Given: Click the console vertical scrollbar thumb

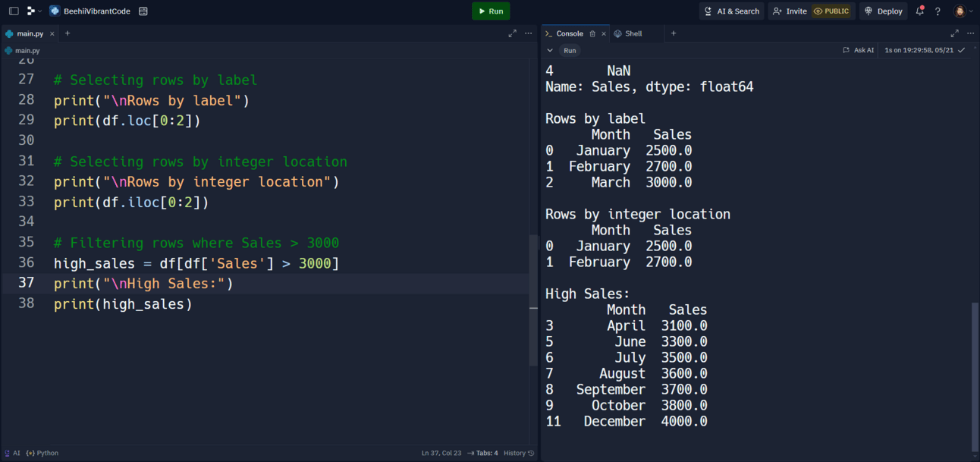Looking at the screenshot, I should click(x=975, y=377).
